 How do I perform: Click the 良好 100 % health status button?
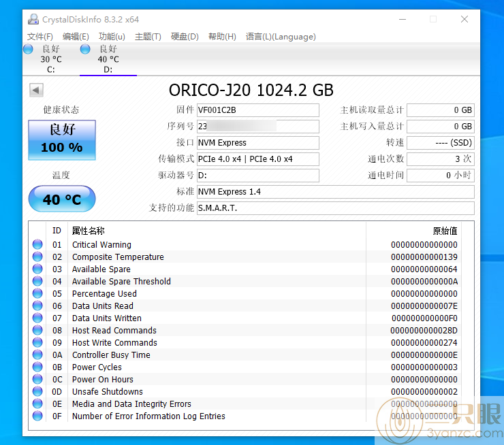[x=62, y=139]
